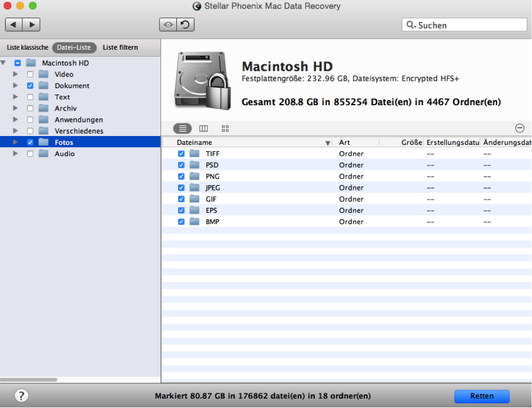Switch to Liste klassische tab
Viewport: 532px width, 408px height.
pos(27,47)
